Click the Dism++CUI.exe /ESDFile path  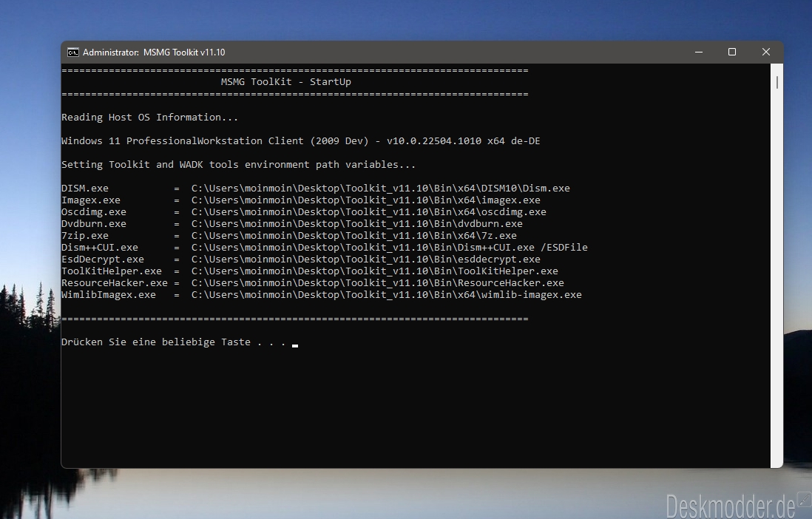click(x=389, y=248)
